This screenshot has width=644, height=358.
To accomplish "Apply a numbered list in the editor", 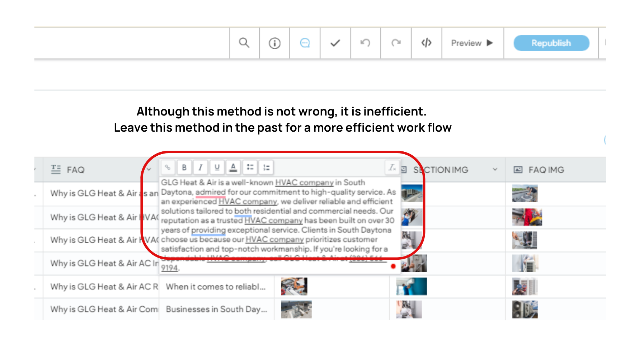I will coord(266,167).
